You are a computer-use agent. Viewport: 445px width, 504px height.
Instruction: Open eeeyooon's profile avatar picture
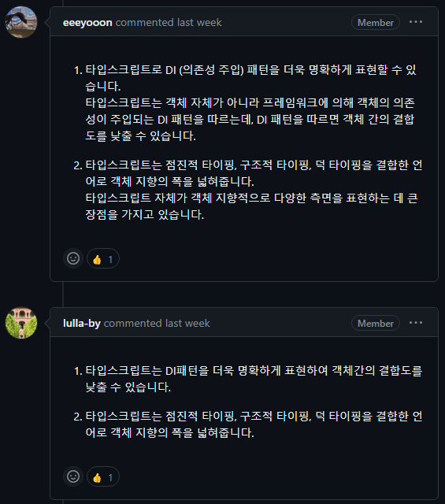pos(21,22)
